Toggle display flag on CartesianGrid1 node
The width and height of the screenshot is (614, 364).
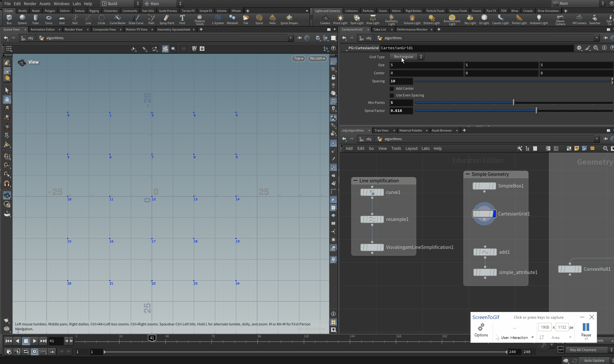coord(494,214)
